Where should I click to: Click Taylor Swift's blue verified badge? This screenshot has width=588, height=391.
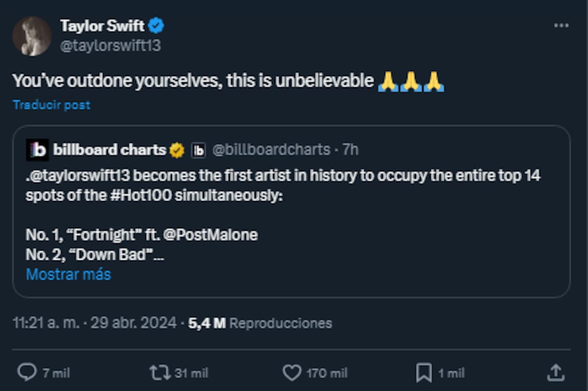click(x=156, y=26)
